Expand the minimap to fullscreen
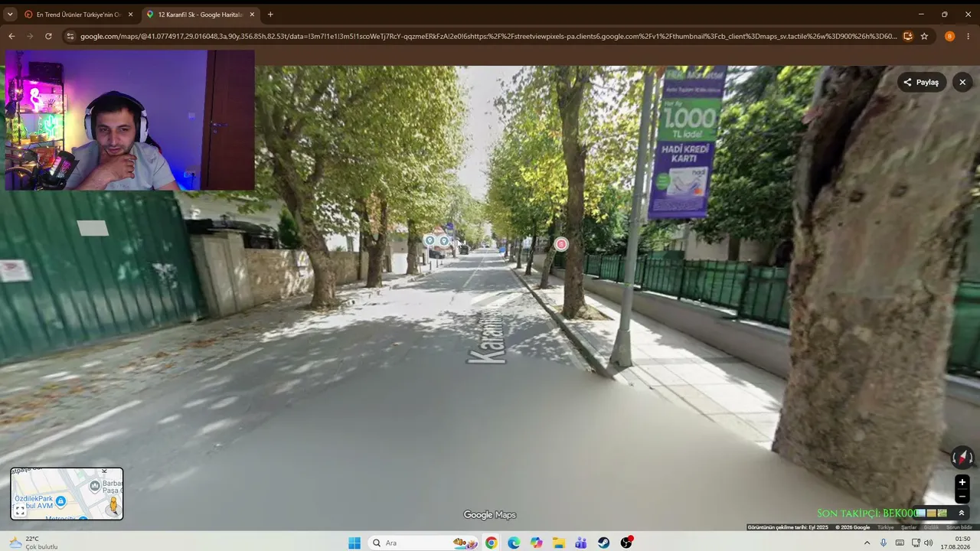The height and width of the screenshot is (551, 980). (x=20, y=510)
